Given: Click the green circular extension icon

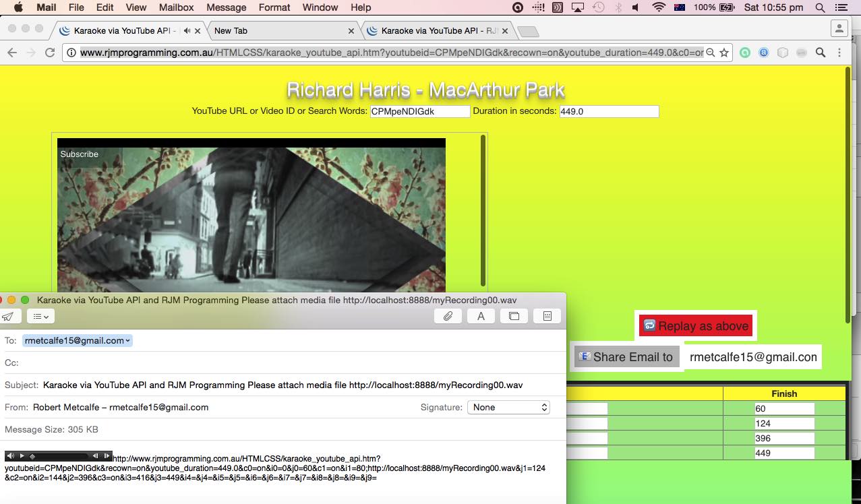Looking at the screenshot, I should point(745,52).
